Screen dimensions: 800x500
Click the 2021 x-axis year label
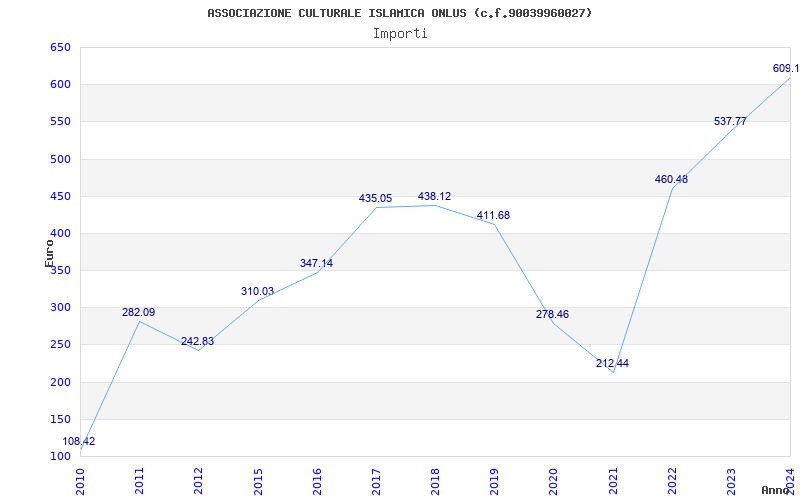[613, 482]
